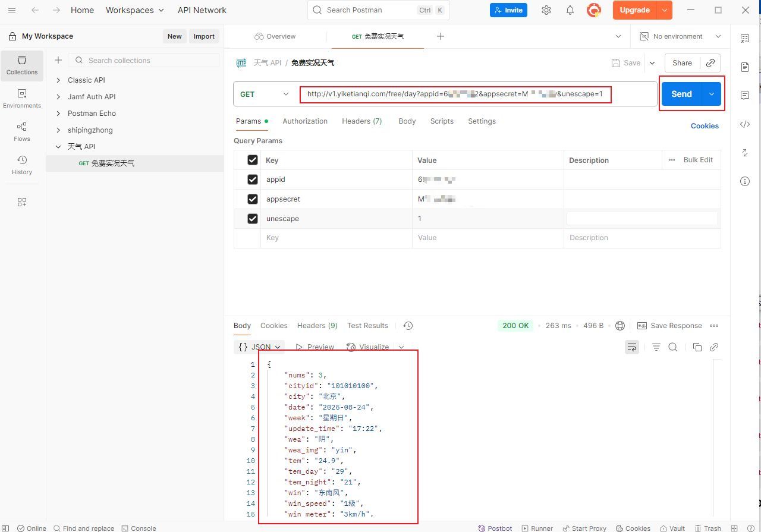Screen dimensions: 761x532
Task: Open the settings gear icon
Action: coord(546,10)
